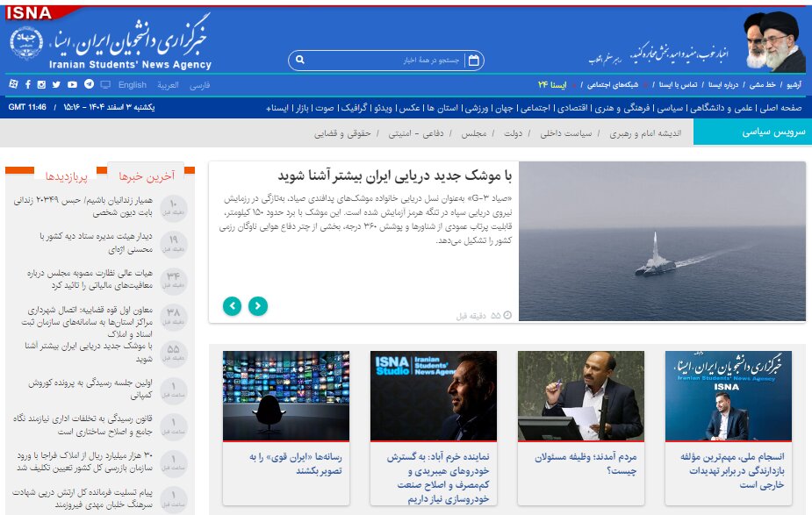Switch to the پربازدیدها tab
The image size is (812, 515).
[68, 175]
